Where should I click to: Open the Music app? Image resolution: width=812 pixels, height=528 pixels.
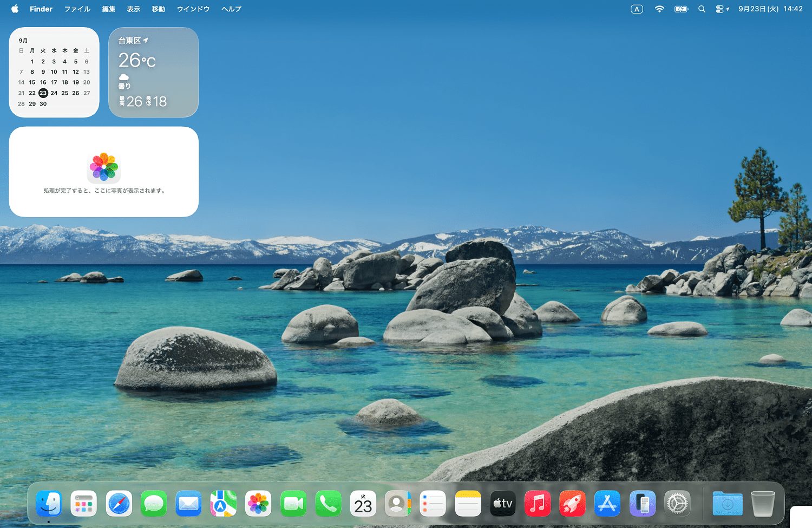(x=537, y=504)
